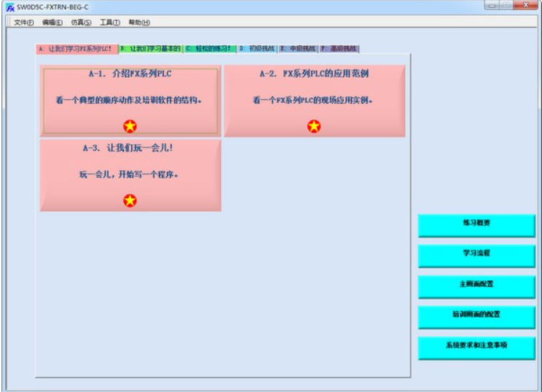Screen dimensions: 542x392
Task: Switch to tab B 让我们学习基本的
Action: [x=151, y=49]
